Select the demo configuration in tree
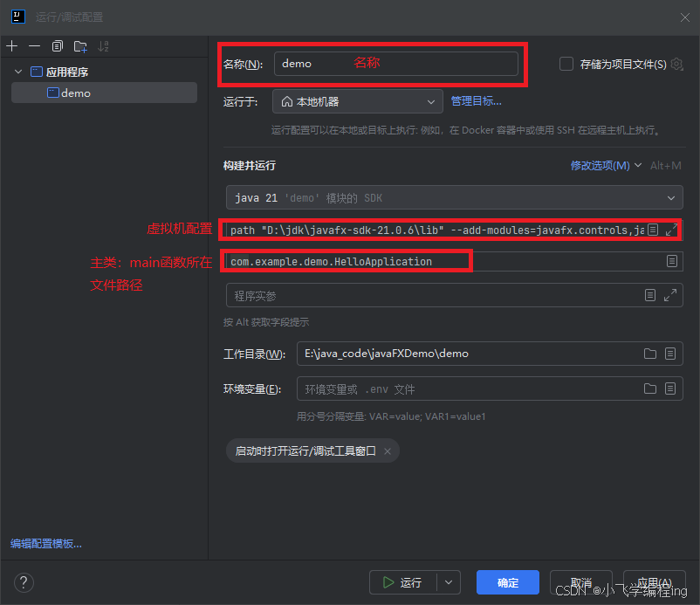This screenshot has width=700, height=605. tap(104, 93)
